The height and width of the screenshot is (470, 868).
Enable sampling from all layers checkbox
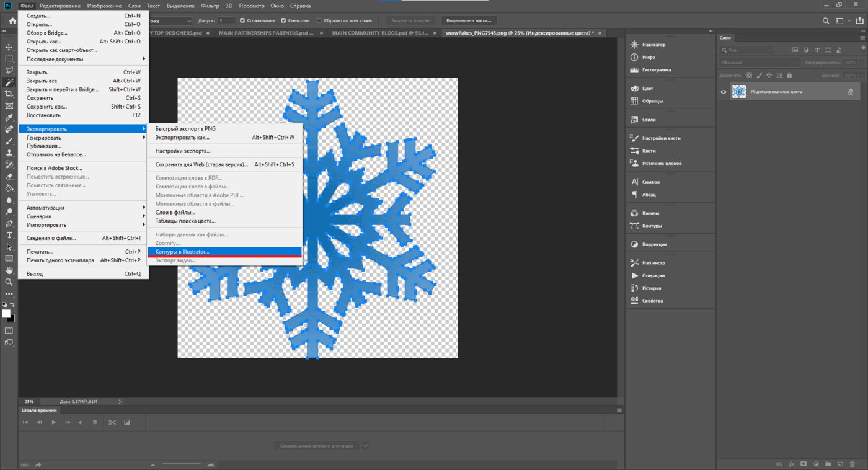319,20
